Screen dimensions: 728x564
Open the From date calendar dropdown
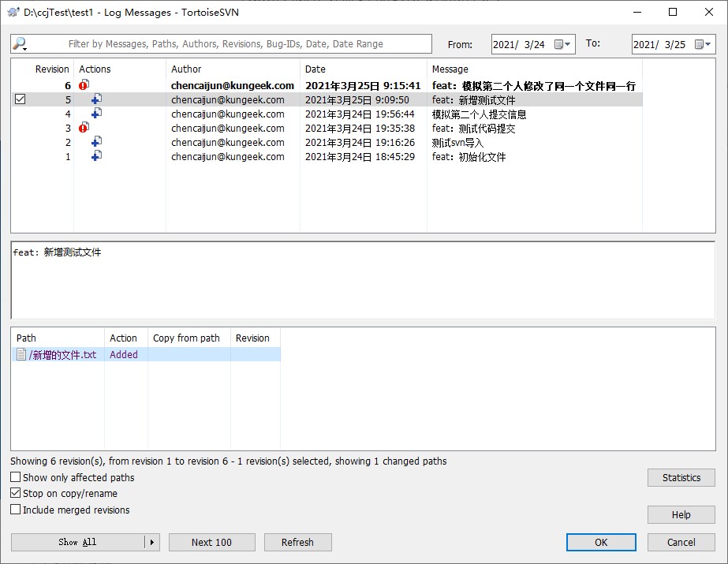point(562,45)
